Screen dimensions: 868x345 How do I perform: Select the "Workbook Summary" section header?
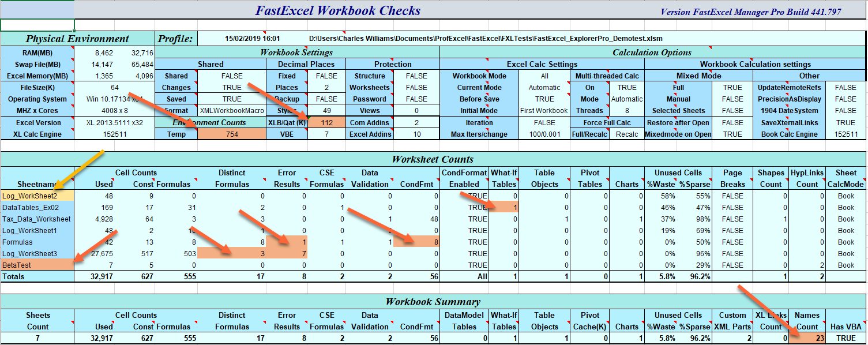click(433, 302)
